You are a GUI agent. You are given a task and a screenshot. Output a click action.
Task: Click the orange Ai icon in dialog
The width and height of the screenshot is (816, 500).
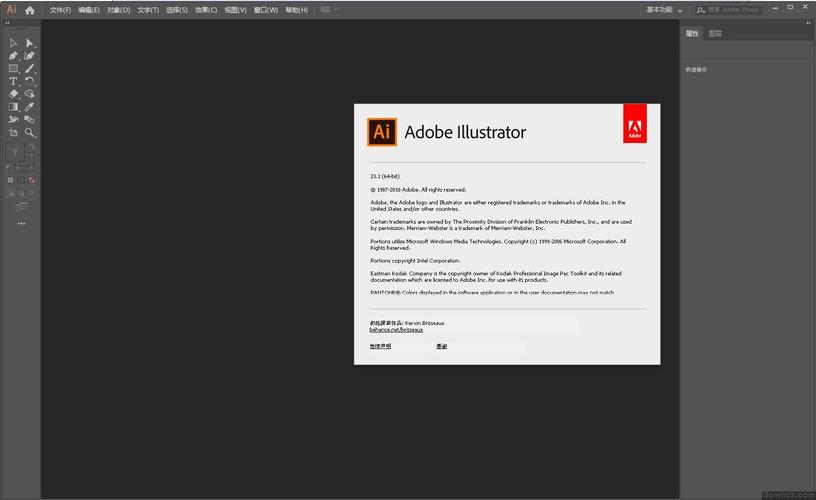pyautogui.click(x=382, y=132)
